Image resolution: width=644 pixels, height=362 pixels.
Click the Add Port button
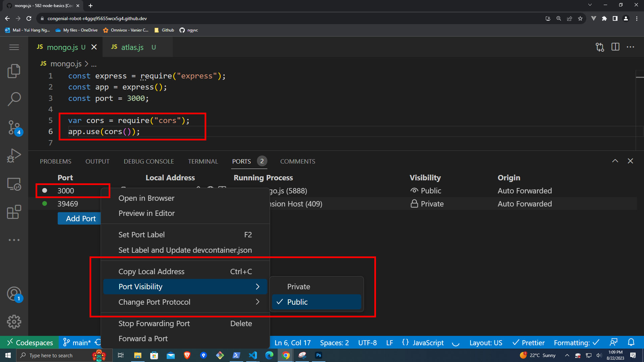(x=80, y=219)
